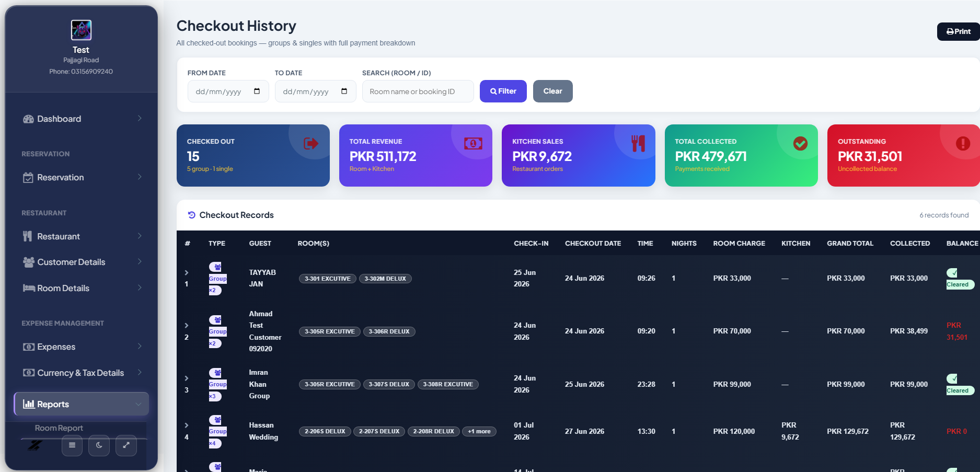Click the Clear button
Viewport: 980px width, 472px height.
(x=553, y=91)
